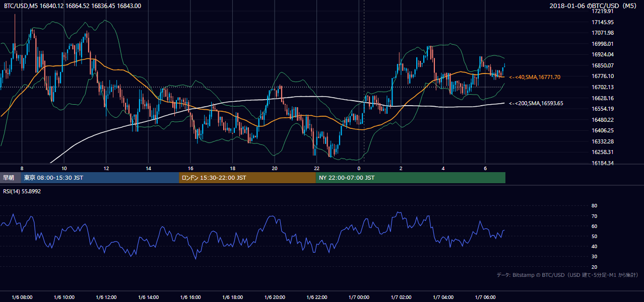Click hour label 4 under price chart
This screenshot has height=302, width=644.
[443, 168]
